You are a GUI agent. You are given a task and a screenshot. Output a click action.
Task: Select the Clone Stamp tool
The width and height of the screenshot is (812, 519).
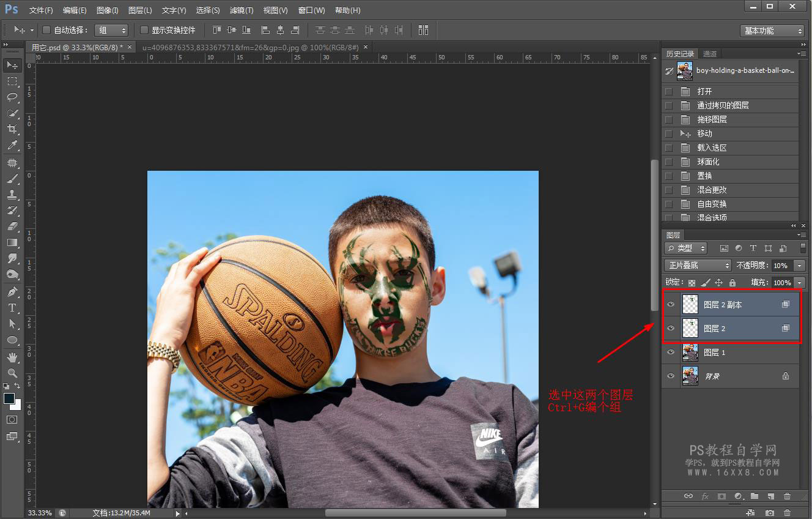[x=12, y=195]
